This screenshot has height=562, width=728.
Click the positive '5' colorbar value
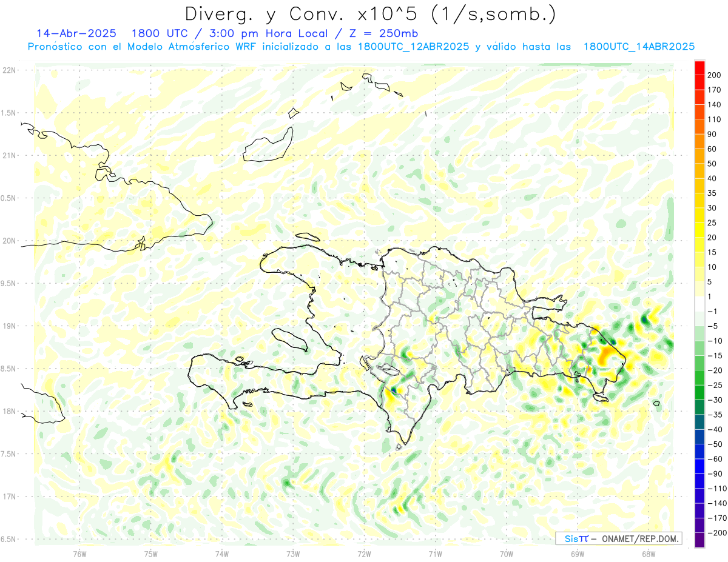click(x=710, y=282)
